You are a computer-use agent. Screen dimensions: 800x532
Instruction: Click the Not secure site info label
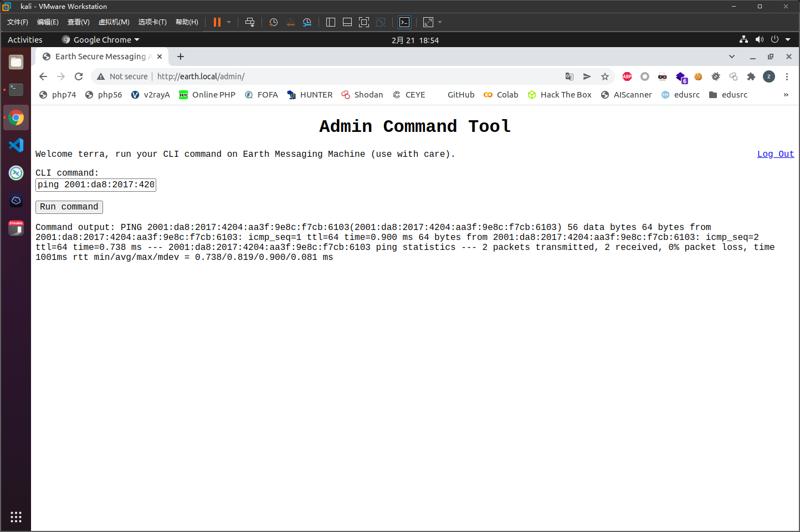pyautogui.click(x=122, y=76)
